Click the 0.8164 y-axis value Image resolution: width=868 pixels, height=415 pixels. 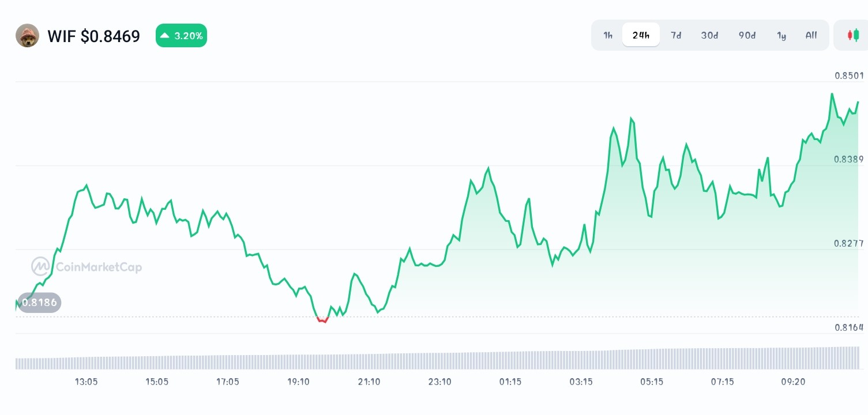coord(849,327)
